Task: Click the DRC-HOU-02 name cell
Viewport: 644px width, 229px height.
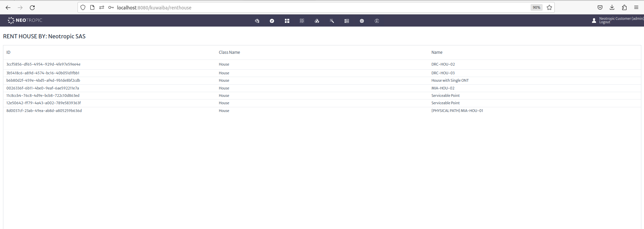Action: 443,64
